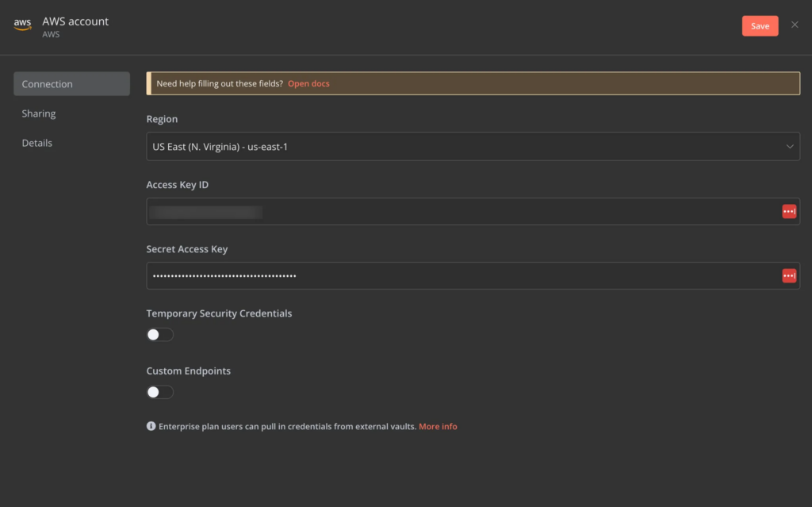
Task: Switch to the Sharing tab
Action: [39, 113]
